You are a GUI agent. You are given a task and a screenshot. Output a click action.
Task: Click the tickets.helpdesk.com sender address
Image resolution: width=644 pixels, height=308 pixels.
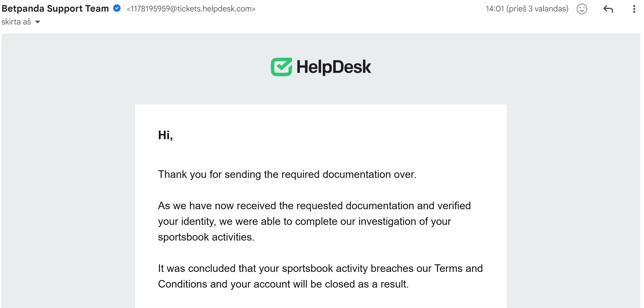191,9
